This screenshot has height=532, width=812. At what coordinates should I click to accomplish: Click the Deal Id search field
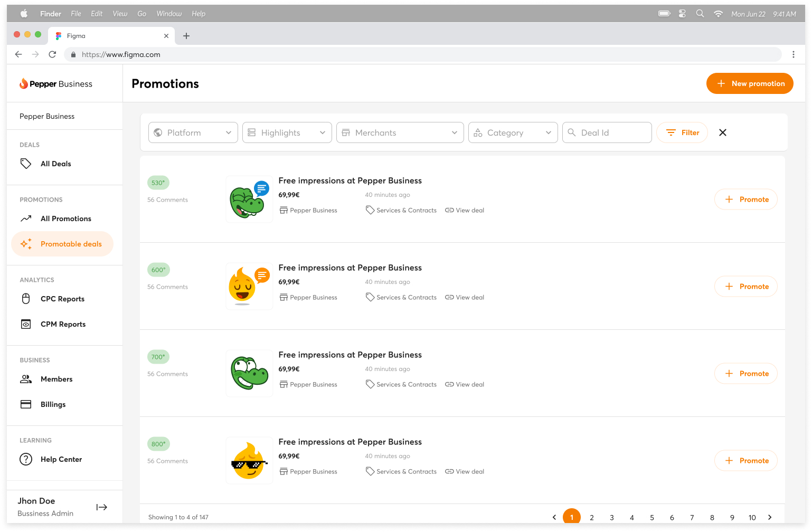(607, 132)
